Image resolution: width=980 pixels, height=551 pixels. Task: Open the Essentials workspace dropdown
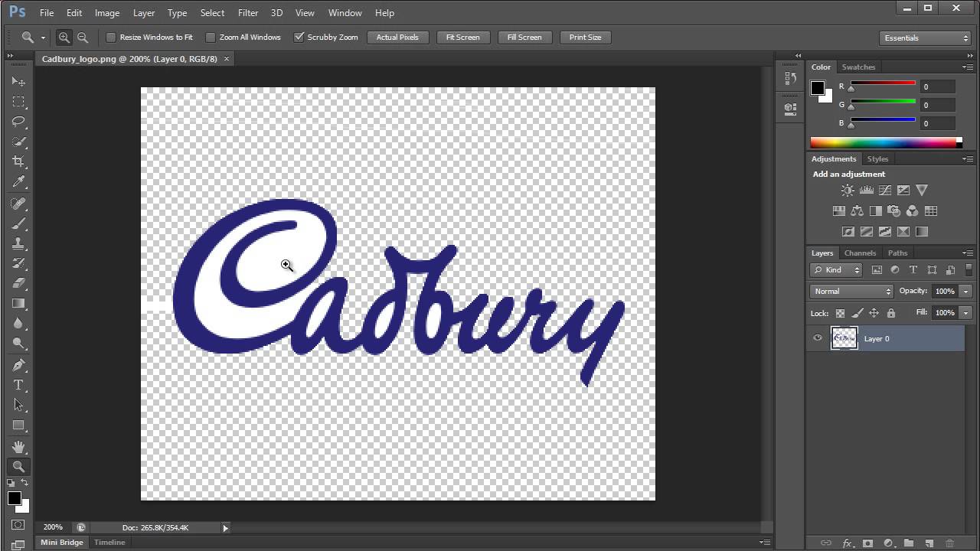(x=926, y=37)
